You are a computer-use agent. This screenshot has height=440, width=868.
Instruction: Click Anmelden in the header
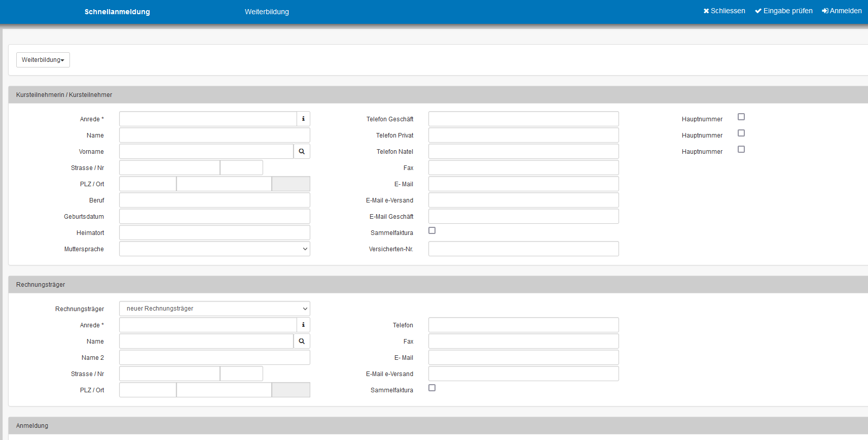pos(842,11)
